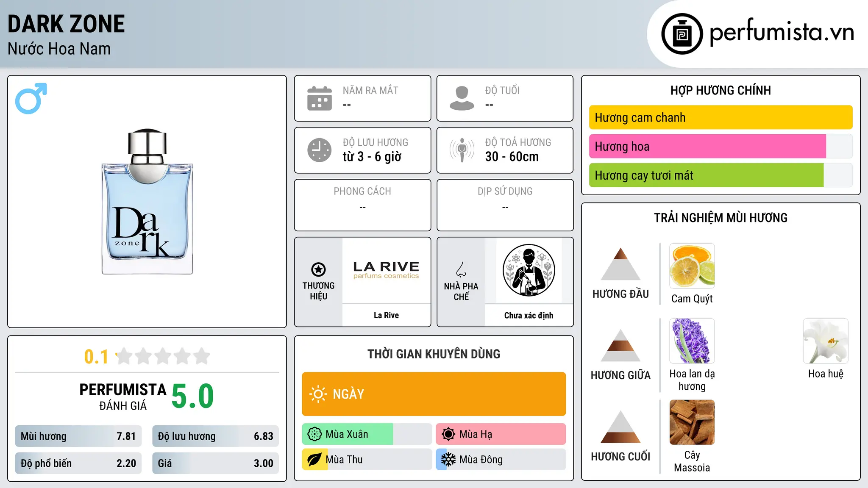Click the sillage person icon beside Độ toả hương
Image resolution: width=868 pixels, height=488 pixels.
462,150
